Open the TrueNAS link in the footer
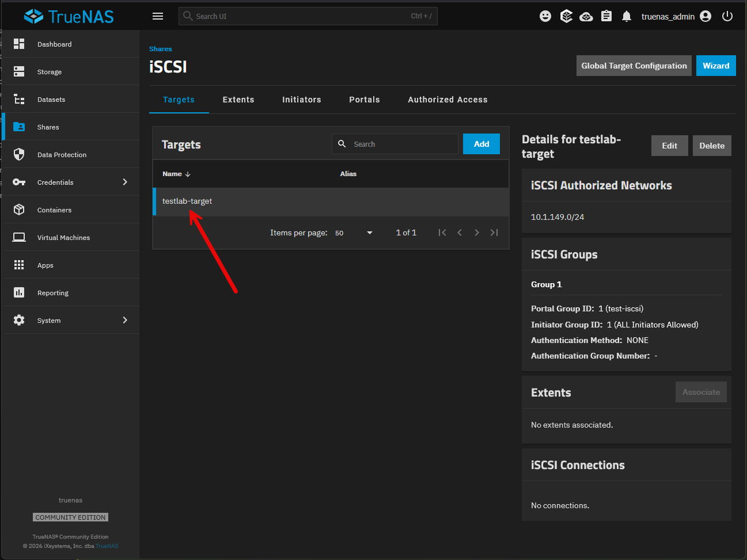This screenshot has width=747, height=560. 107,546
